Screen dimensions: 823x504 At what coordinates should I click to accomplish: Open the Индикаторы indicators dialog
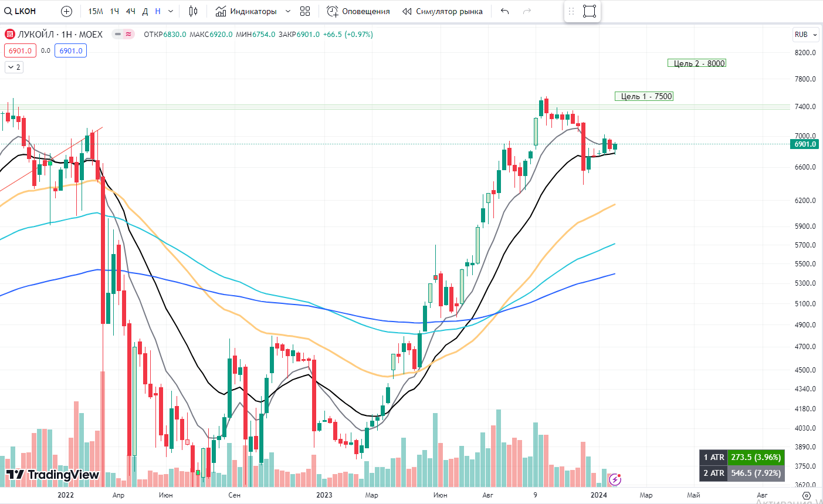click(x=246, y=11)
